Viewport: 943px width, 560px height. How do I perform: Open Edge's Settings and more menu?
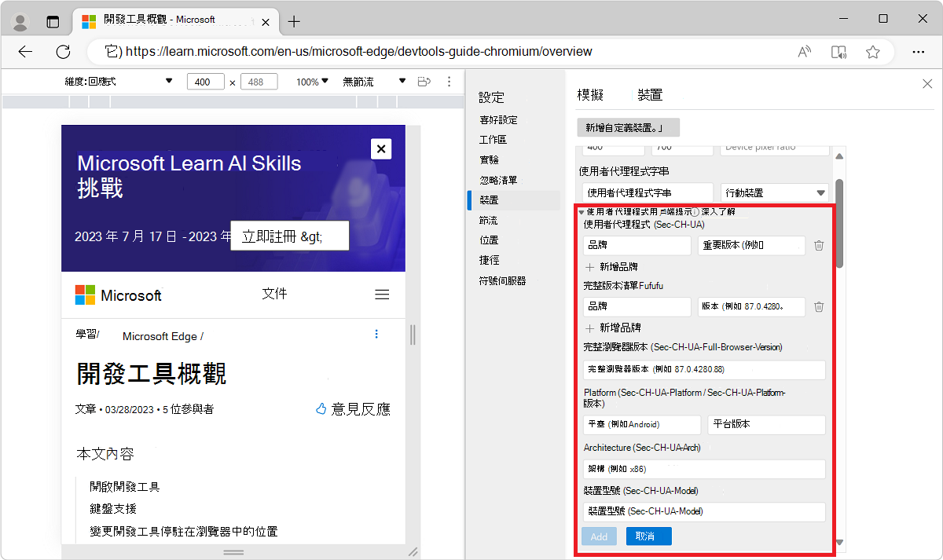click(x=918, y=51)
